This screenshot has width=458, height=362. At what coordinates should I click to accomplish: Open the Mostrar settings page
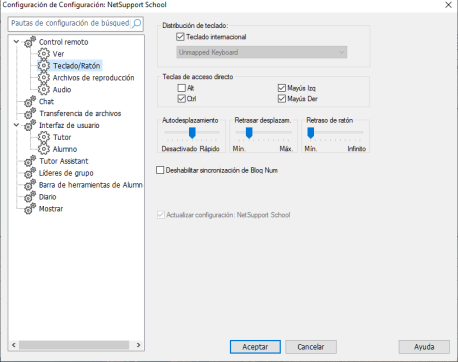pos(51,209)
